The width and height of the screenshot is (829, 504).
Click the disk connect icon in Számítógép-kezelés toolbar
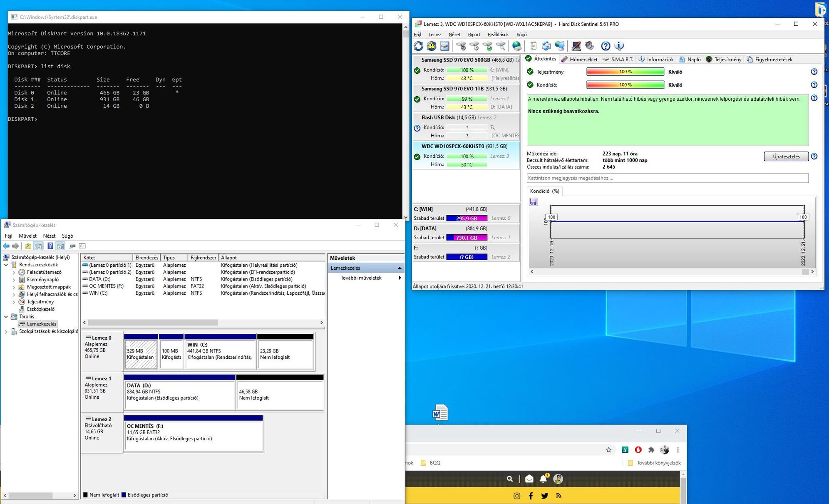pyautogui.click(x=72, y=246)
